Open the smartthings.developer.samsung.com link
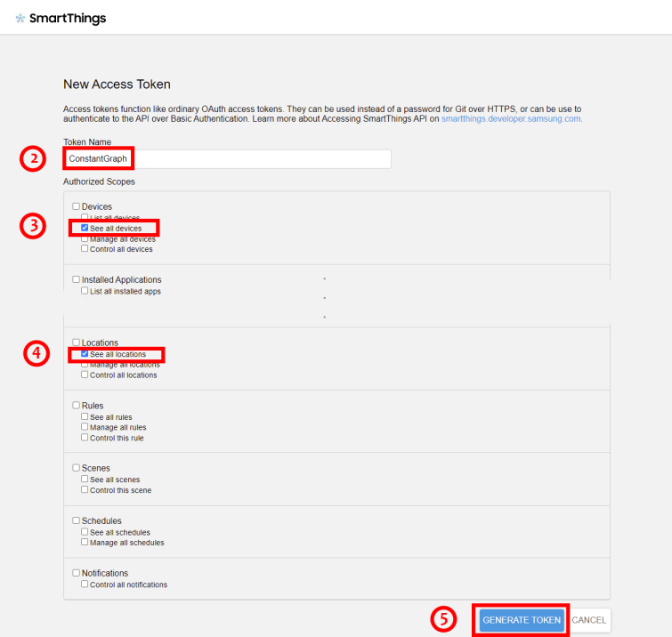Image resolution: width=672 pixels, height=637 pixels. click(x=511, y=118)
